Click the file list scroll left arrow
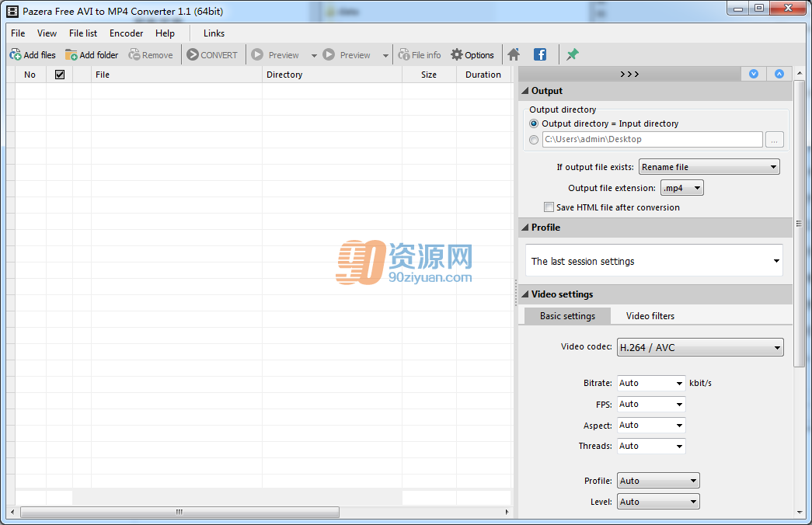 (x=12, y=512)
